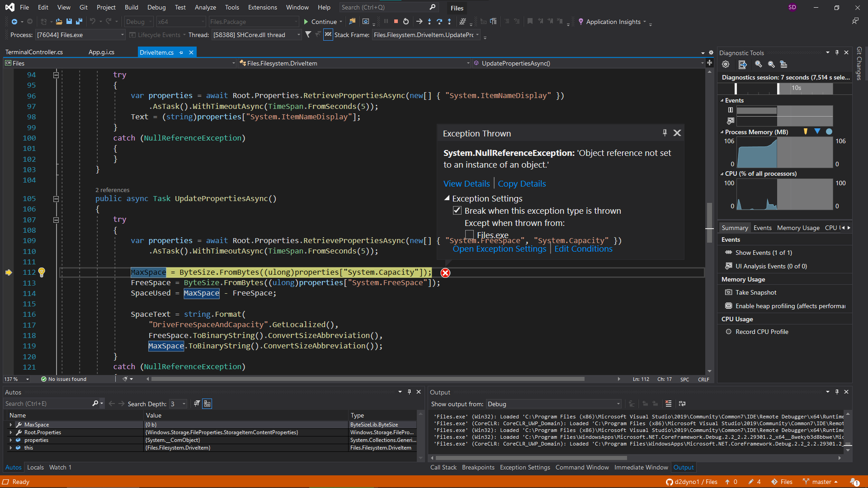Expand the Root.Properties row in Autos
Image resolution: width=868 pixels, height=488 pixels.
pyautogui.click(x=11, y=432)
